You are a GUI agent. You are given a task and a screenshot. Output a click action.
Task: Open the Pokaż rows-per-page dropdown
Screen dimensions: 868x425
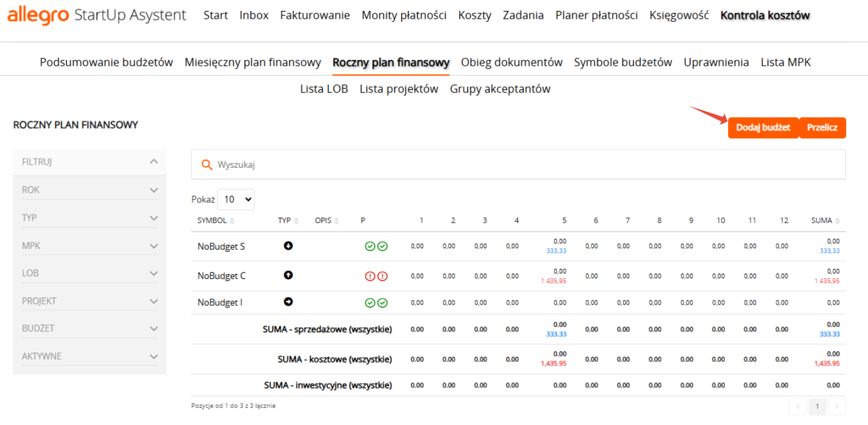point(236,199)
